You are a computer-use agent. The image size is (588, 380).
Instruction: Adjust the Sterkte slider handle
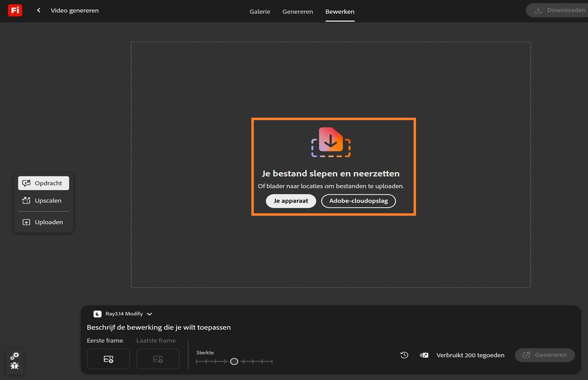coord(234,361)
